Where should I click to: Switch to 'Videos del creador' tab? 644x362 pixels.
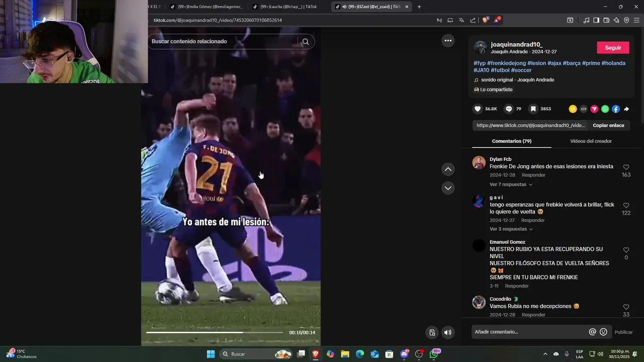tap(591, 141)
